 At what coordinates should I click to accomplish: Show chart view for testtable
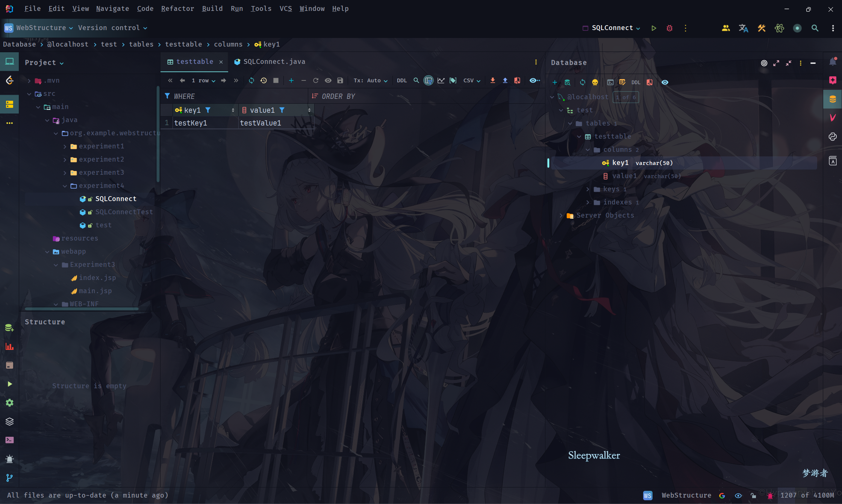(x=441, y=80)
